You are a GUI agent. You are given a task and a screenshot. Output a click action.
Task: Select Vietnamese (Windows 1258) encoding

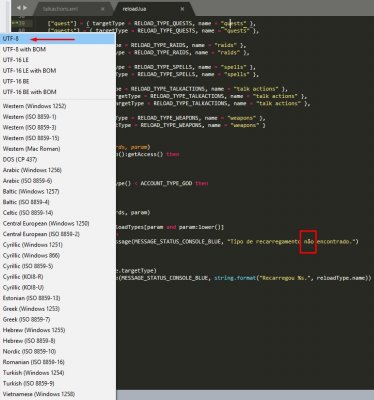(58, 394)
